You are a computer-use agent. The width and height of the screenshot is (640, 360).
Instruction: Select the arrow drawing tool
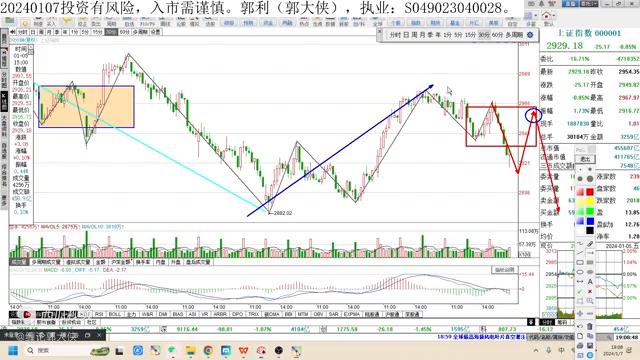click(x=590, y=253)
